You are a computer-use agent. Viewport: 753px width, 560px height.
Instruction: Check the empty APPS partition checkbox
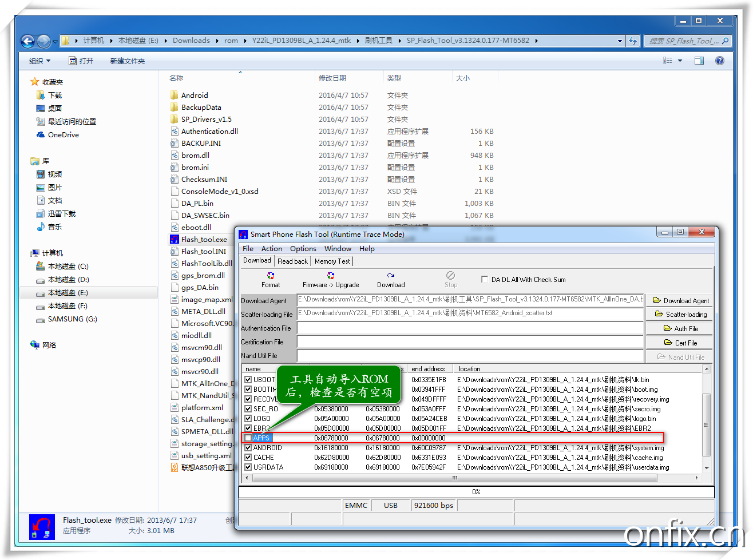(x=248, y=438)
